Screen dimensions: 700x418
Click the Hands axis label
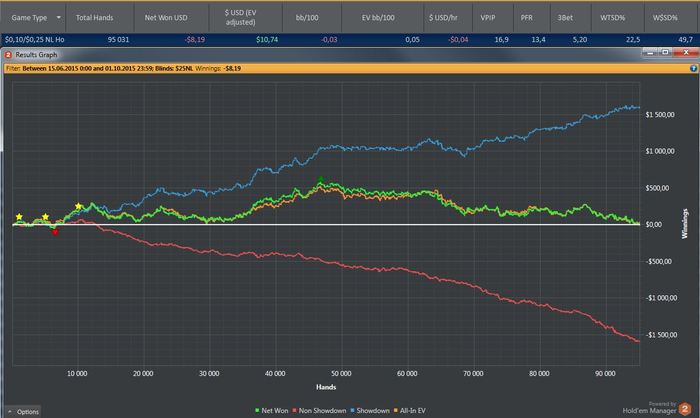click(x=326, y=387)
